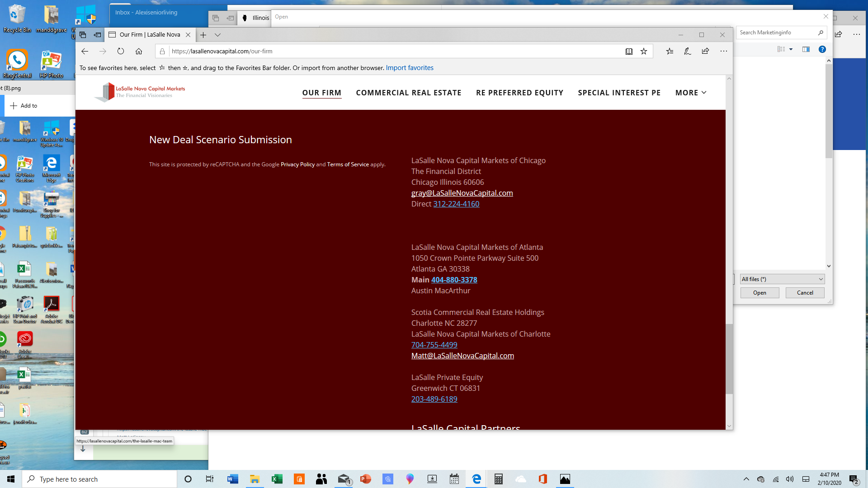868x488 pixels.
Task: Click the set tabs aside icon
Action: (97, 35)
